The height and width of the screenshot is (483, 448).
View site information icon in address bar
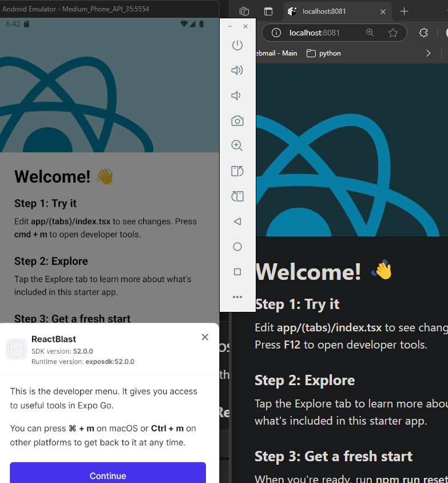coord(276,33)
